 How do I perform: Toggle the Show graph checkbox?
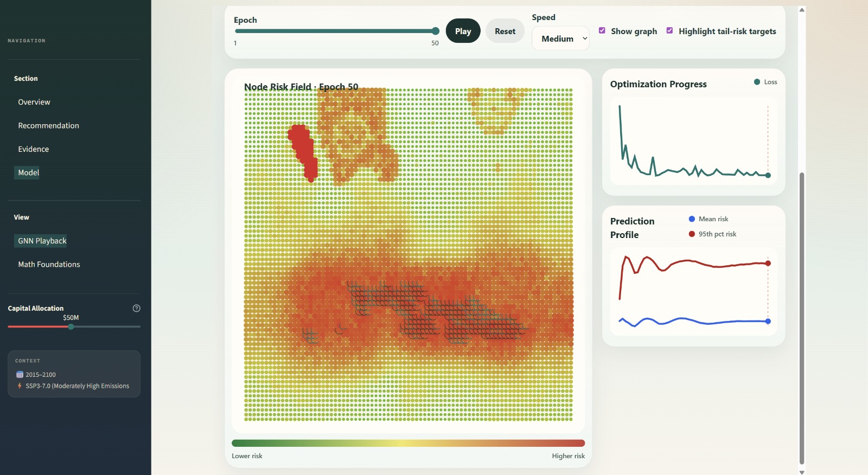(602, 30)
